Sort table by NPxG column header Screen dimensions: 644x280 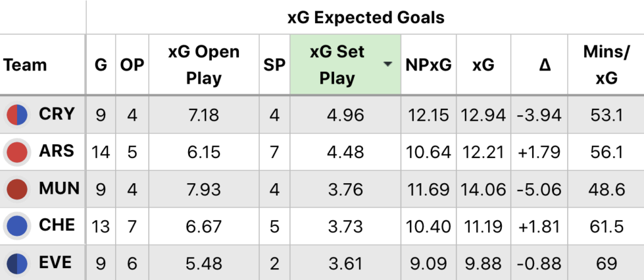click(428, 65)
